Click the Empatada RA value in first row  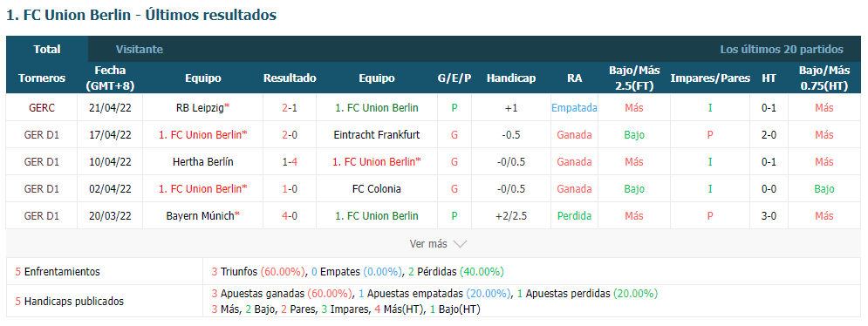point(574,108)
